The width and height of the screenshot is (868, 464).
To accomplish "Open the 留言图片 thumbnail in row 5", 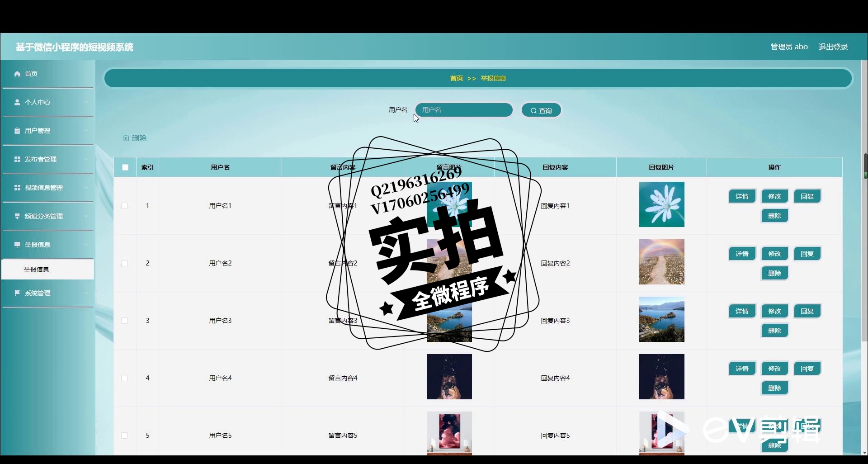I will (x=449, y=433).
